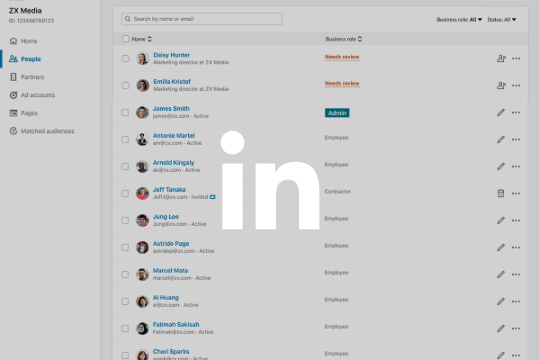The image size is (540, 360).
Task: Check the box for James Smith
Action: point(125,113)
